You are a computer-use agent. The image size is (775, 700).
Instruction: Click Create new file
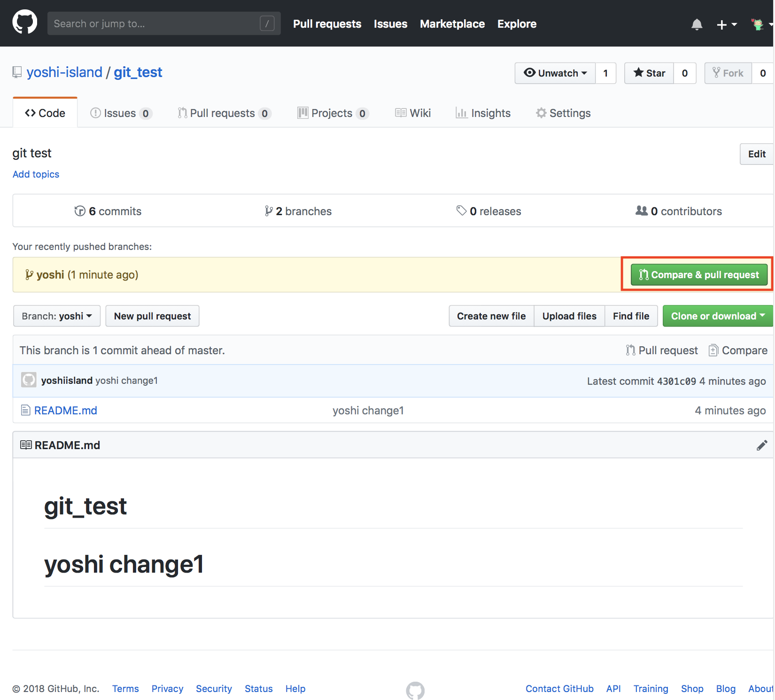point(491,316)
